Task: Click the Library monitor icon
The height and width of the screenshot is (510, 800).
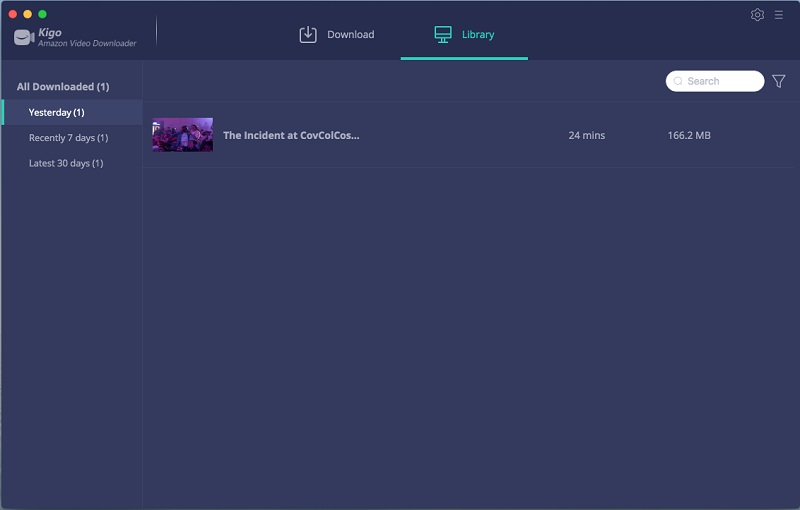Action: (443, 35)
